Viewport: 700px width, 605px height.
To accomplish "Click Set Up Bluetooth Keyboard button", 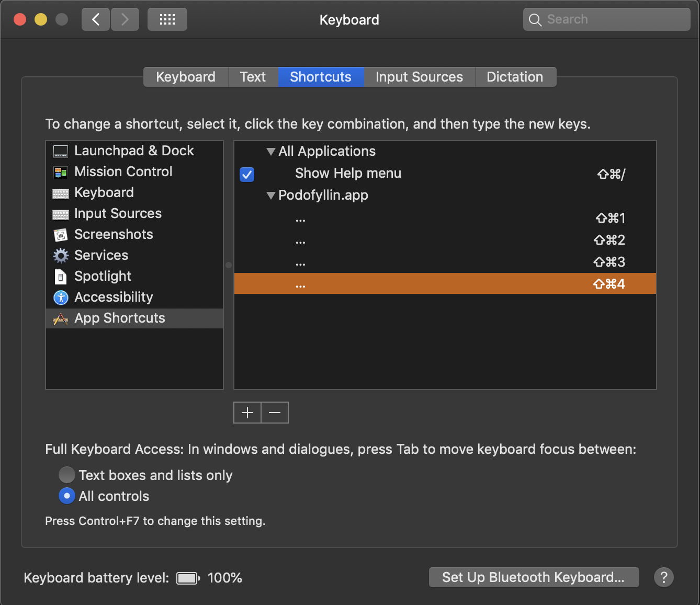I will pyautogui.click(x=534, y=577).
